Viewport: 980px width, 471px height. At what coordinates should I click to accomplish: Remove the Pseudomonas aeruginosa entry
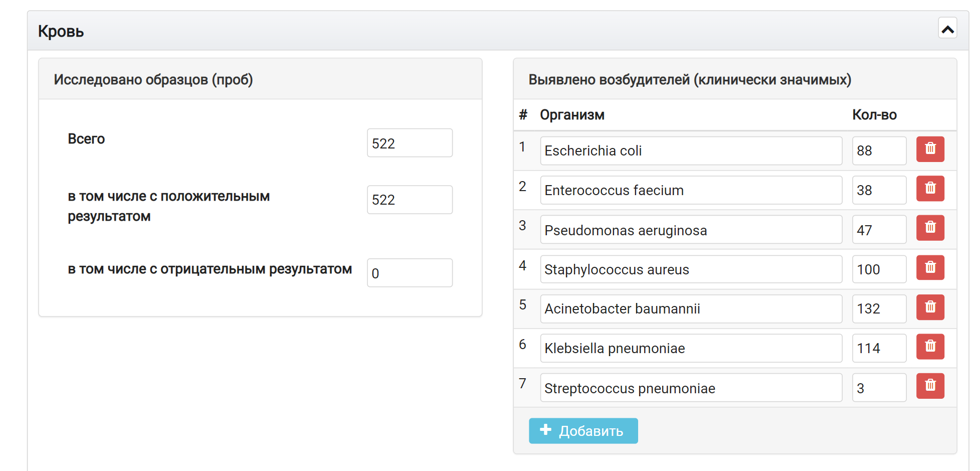coord(930,228)
